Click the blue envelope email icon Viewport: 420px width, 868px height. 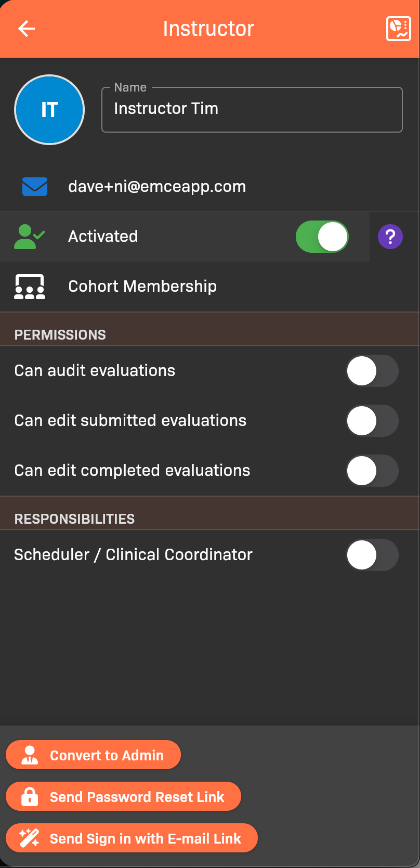35,187
